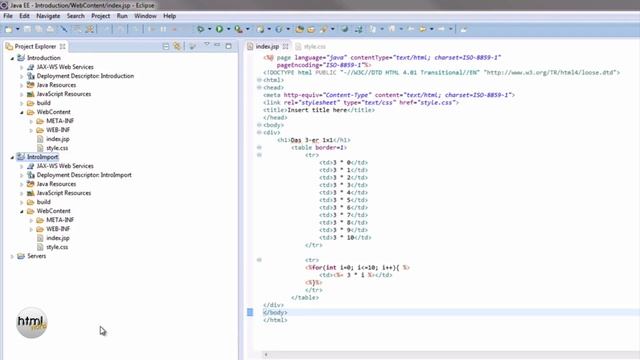
Task: Select style.css under IntroImport WebContent
Action: pos(57,247)
